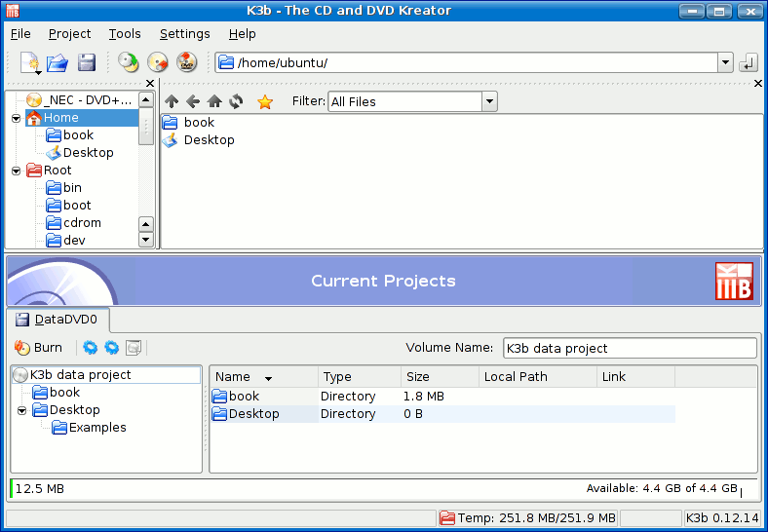Open the Filter All Files dropdown
Screen dimensions: 768x532
[x=489, y=101]
